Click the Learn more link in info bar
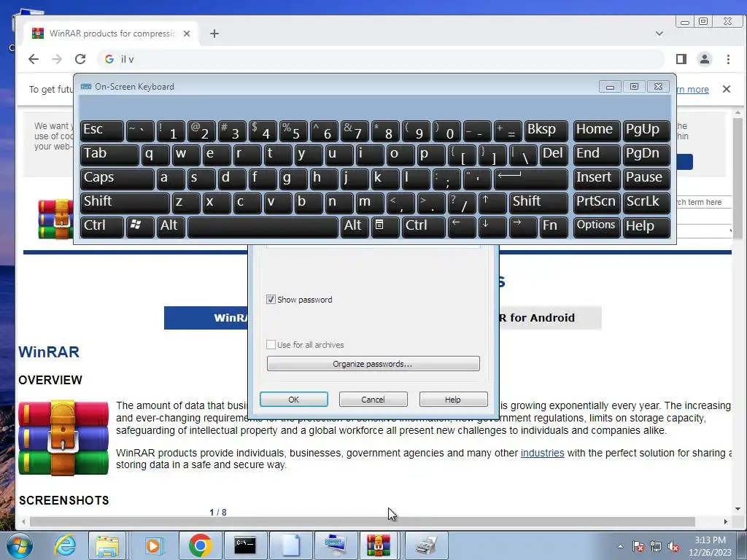The width and height of the screenshot is (747, 560). point(692,89)
